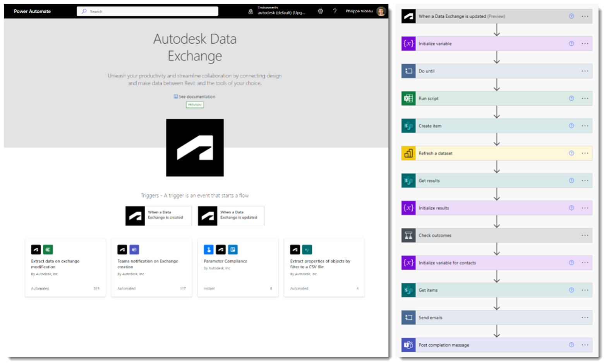This screenshot has width=604, height=364.
Task: Click the help question mark in header
Action: [x=335, y=11]
